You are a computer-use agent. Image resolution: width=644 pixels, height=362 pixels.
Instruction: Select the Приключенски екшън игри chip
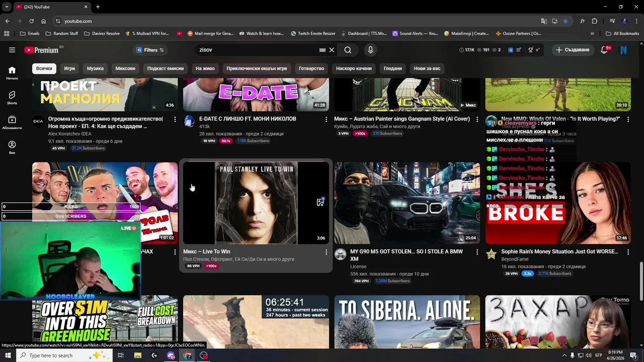click(257, 68)
